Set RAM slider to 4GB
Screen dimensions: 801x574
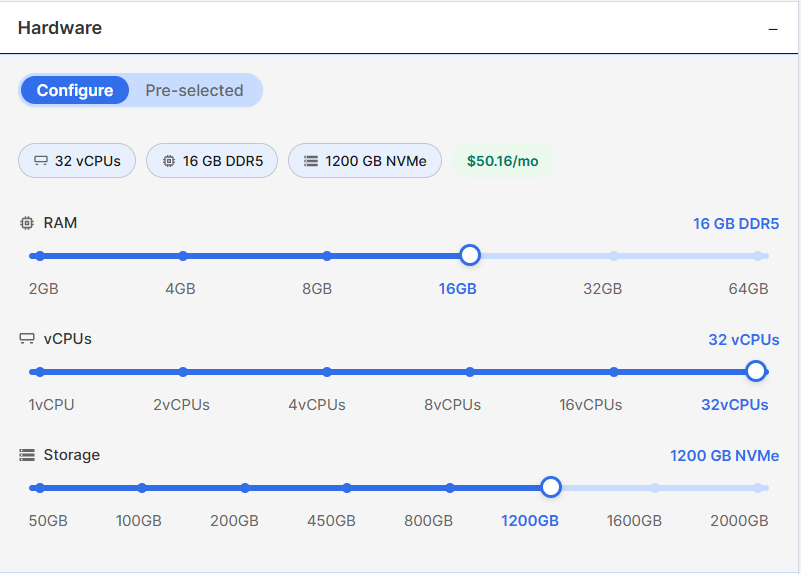[x=183, y=256]
